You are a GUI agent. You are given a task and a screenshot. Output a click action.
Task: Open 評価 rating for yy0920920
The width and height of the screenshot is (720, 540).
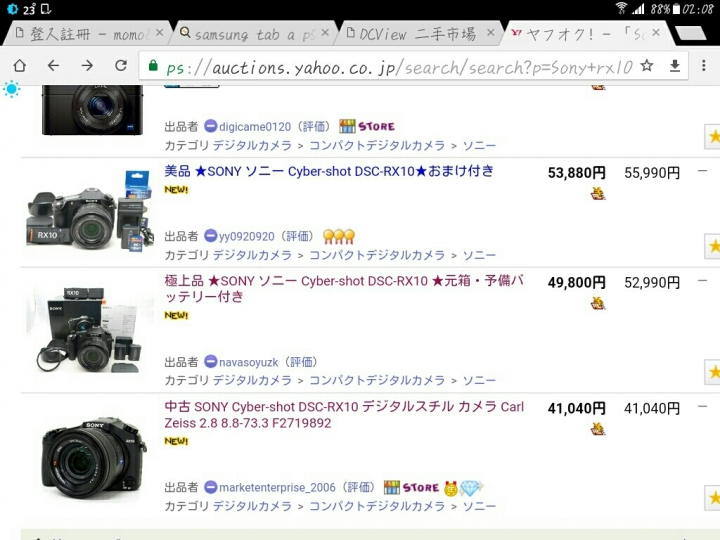(x=298, y=236)
